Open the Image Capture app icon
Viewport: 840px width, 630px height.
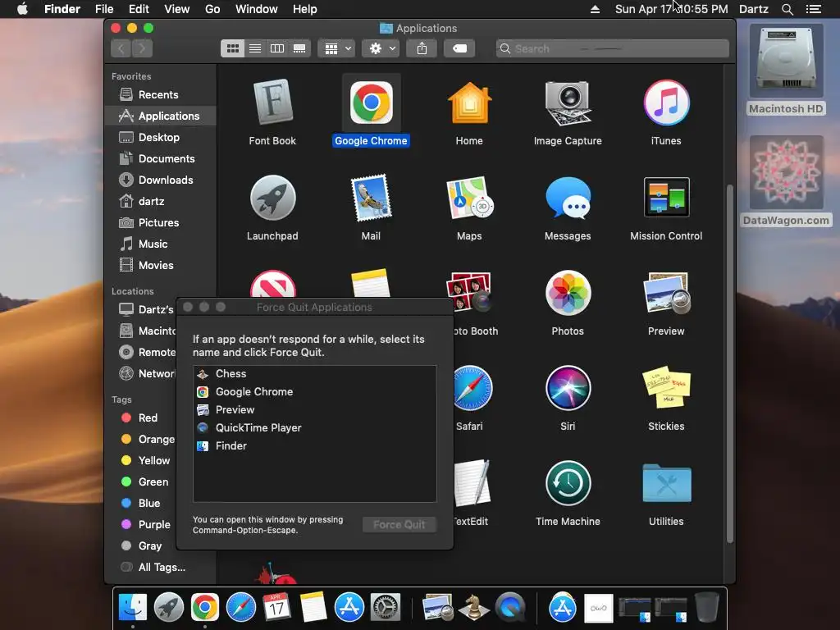click(x=568, y=103)
